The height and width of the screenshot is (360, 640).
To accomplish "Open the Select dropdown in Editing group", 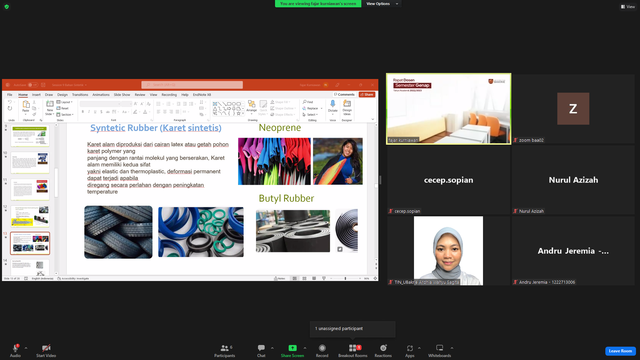I will [311, 115].
